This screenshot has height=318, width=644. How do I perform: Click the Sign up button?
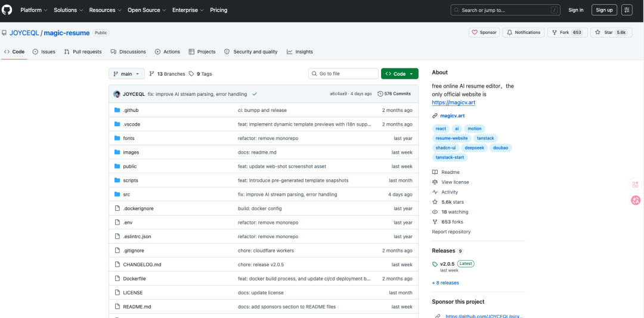point(604,10)
